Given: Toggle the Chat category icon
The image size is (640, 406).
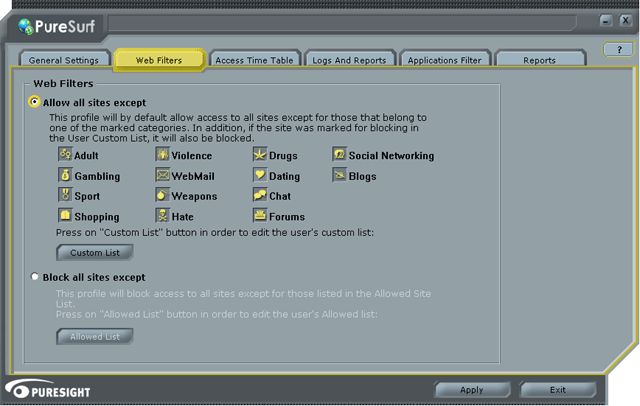Looking at the screenshot, I should (x=260, y=195).
